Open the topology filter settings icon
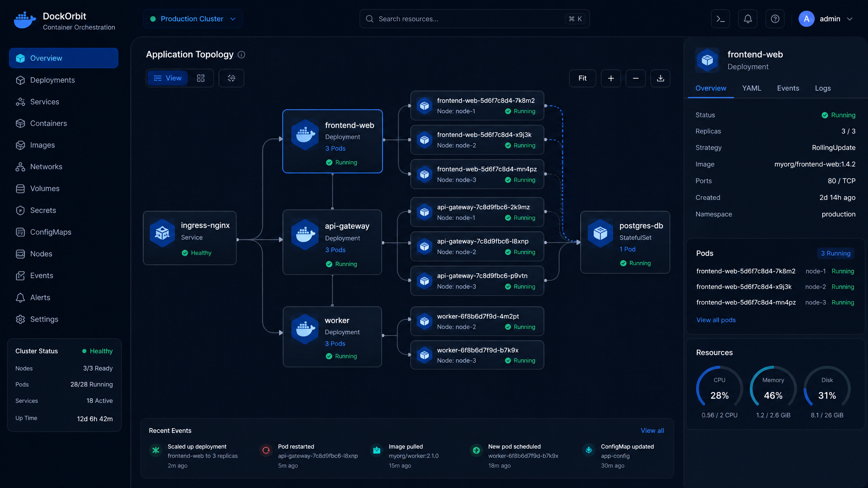 coord(231,78)
